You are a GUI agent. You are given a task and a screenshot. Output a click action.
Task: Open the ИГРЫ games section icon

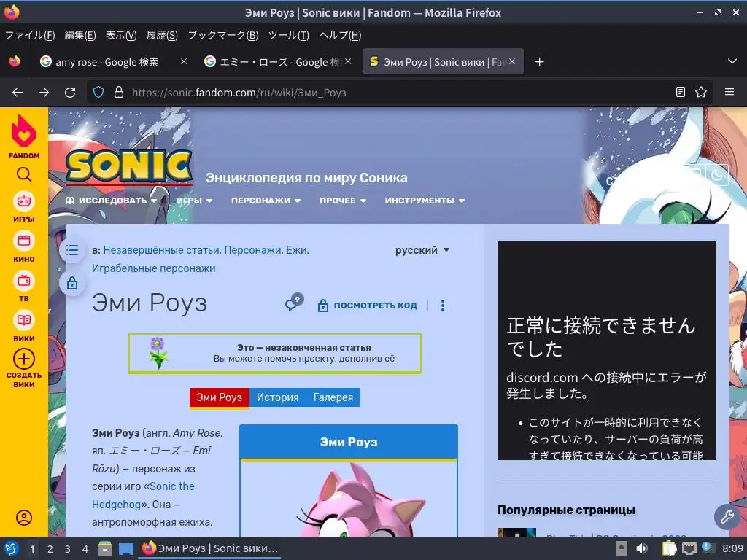click(x=24, y=201)
